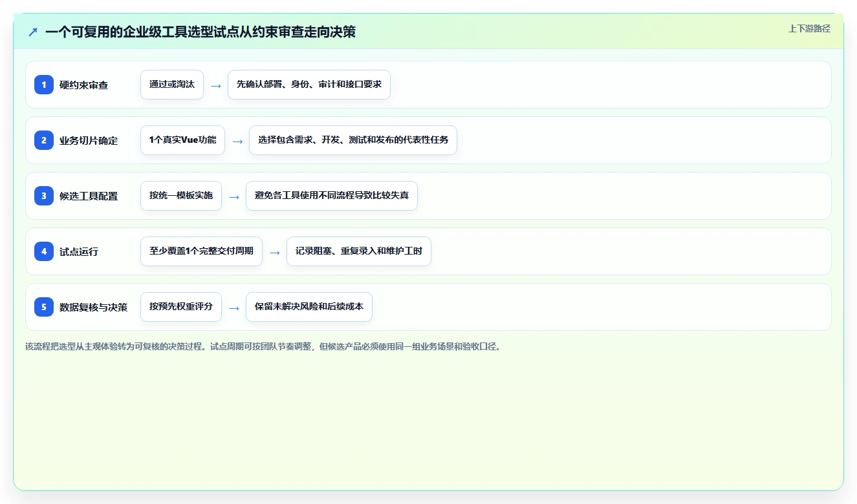This screenshot has height=504, width=857.
Task: Click the 先确认部署、身份、审计和接口要求 box
Action: [309, 85]
